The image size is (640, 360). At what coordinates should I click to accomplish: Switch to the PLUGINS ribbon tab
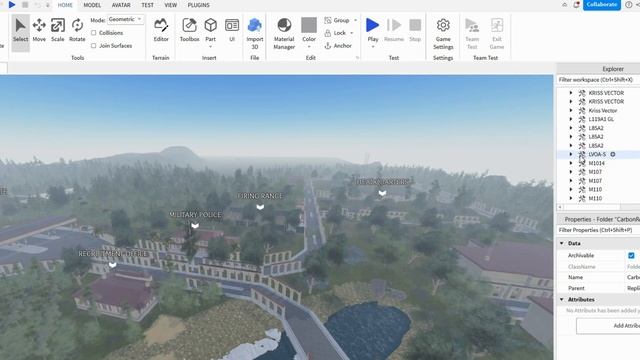click(198, 5)
